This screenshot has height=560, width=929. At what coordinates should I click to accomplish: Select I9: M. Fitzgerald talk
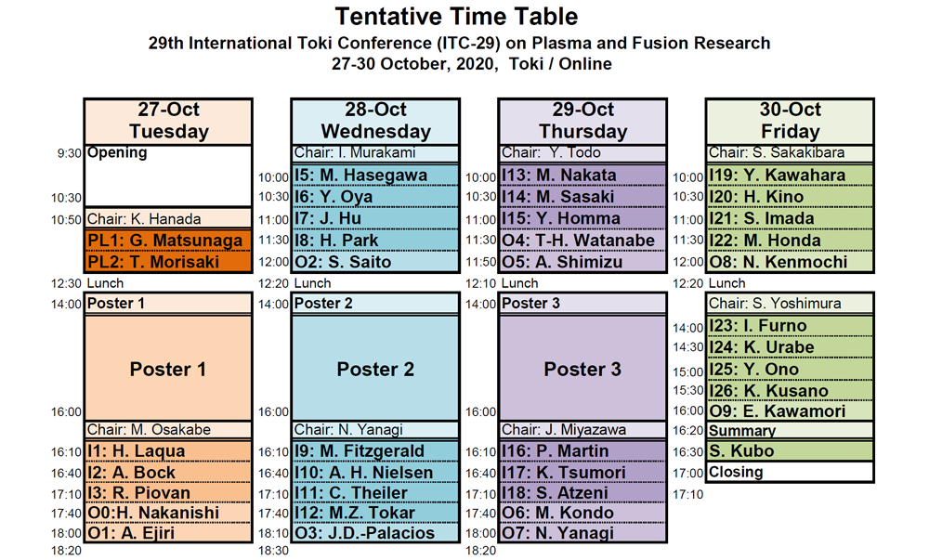coord(375,451)
